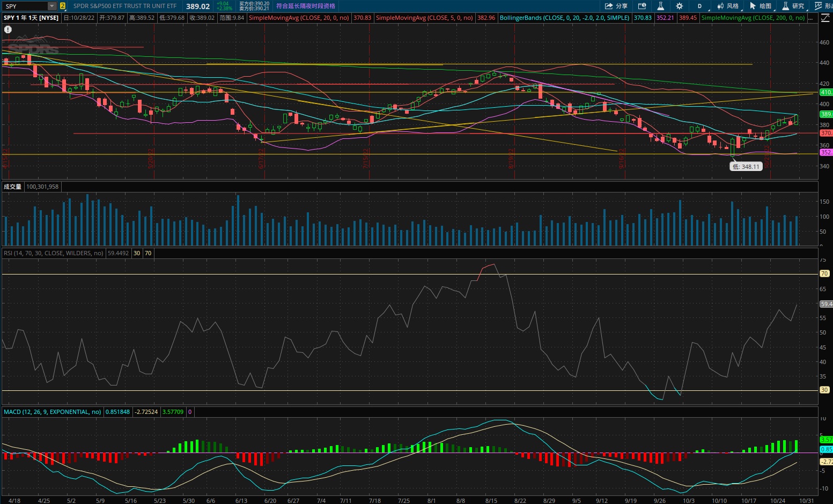Open the 风格 style menu

tap(728, 6)
